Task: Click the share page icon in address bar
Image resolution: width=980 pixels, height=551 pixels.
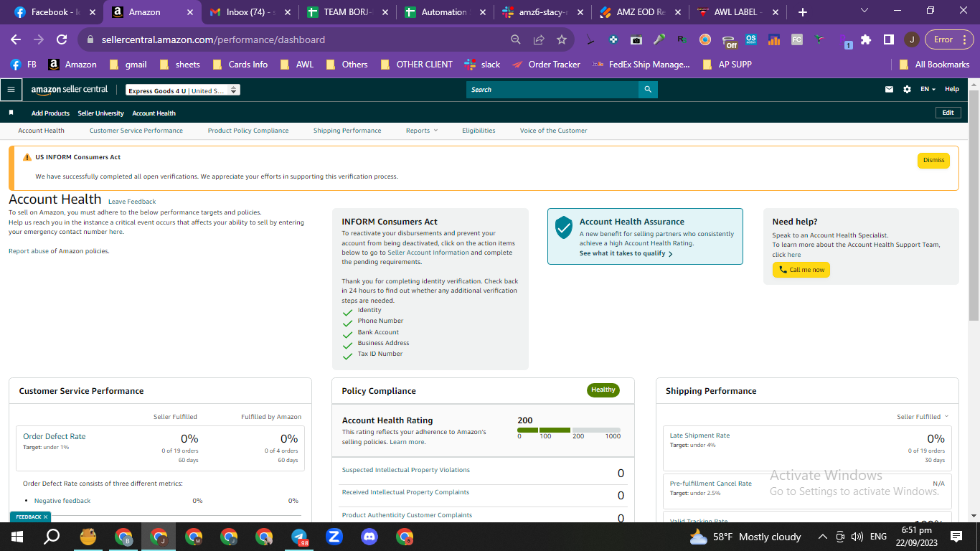Action: [539, 39]
